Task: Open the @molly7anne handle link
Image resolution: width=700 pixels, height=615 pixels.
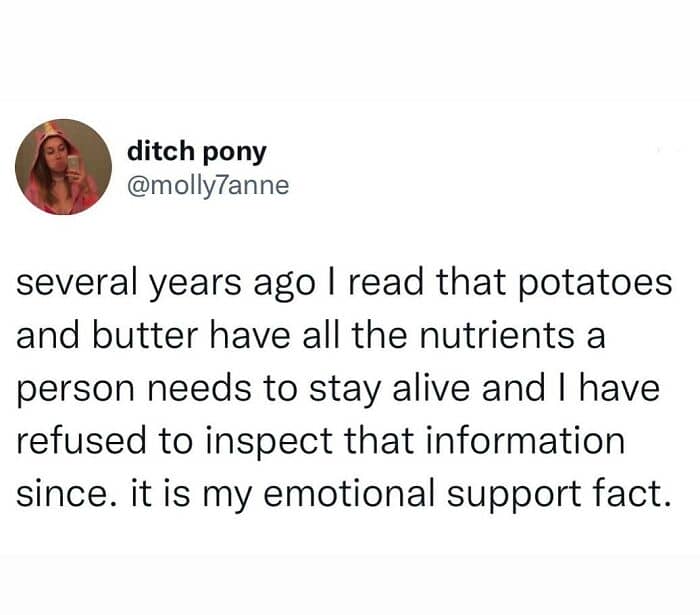Action: (208, 184)
